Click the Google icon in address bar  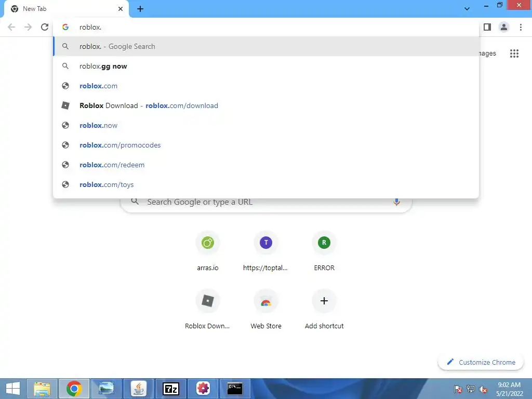(65, 27)
